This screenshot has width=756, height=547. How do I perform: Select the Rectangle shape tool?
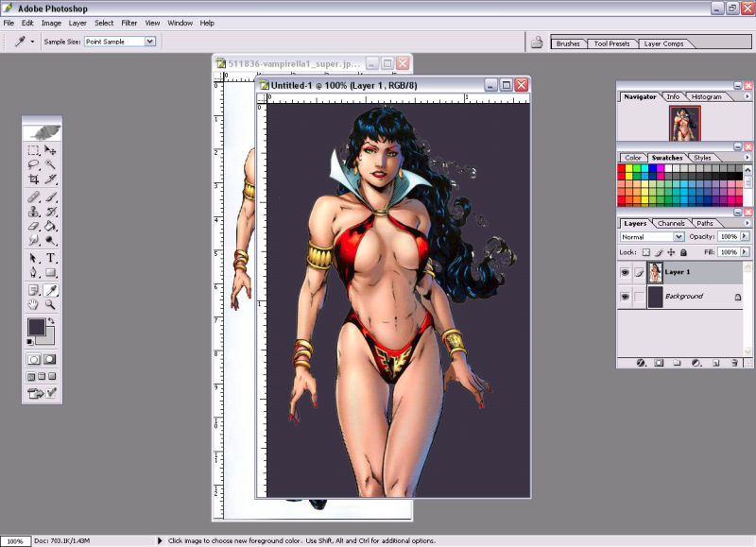pos(50,273)
